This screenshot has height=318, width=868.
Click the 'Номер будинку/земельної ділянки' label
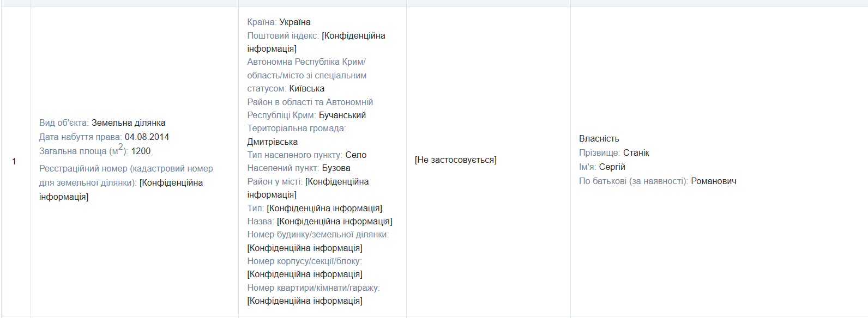coord(318,235)
